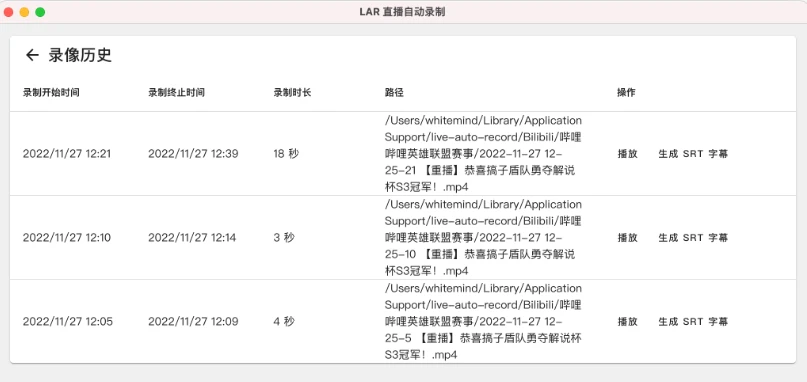This screenshot has height=382, width=807.
Task: Select the start time 2022/11/27 12:05 cell
Action: (x=67, y=322)
